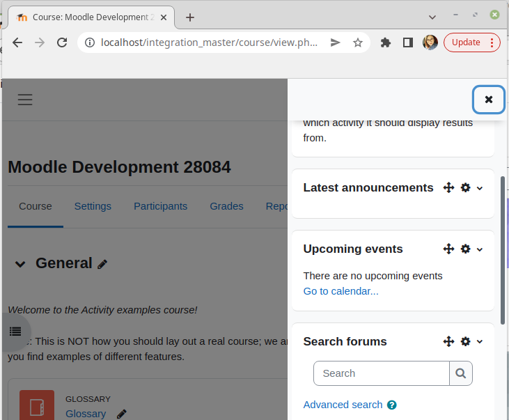Go back in browser history
This screenshot has width=509, height=420.
tap(17, 42)
